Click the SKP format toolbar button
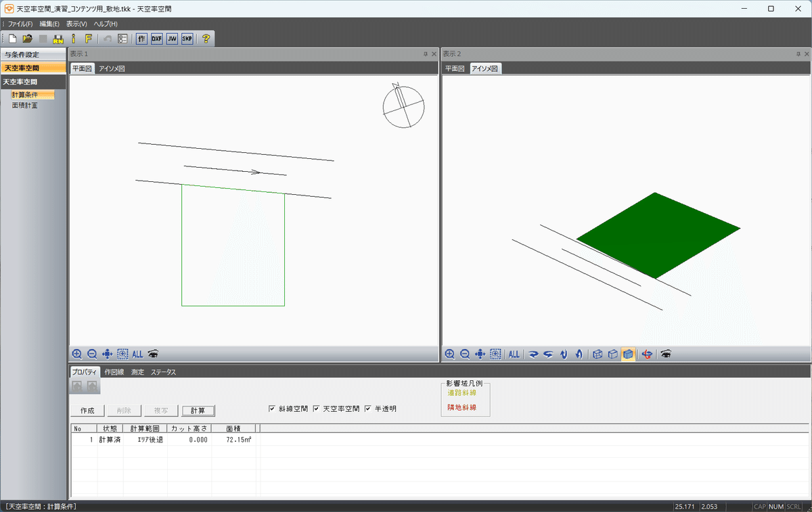The width and height of the screenshot is (812, 512). (187, 39)
